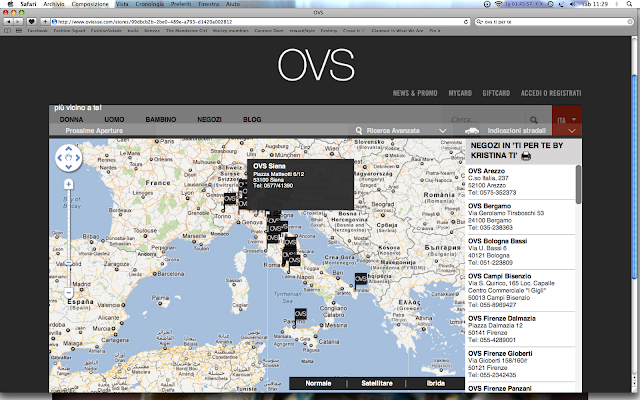Click NEWS & PROMO link

coord(415,93)
